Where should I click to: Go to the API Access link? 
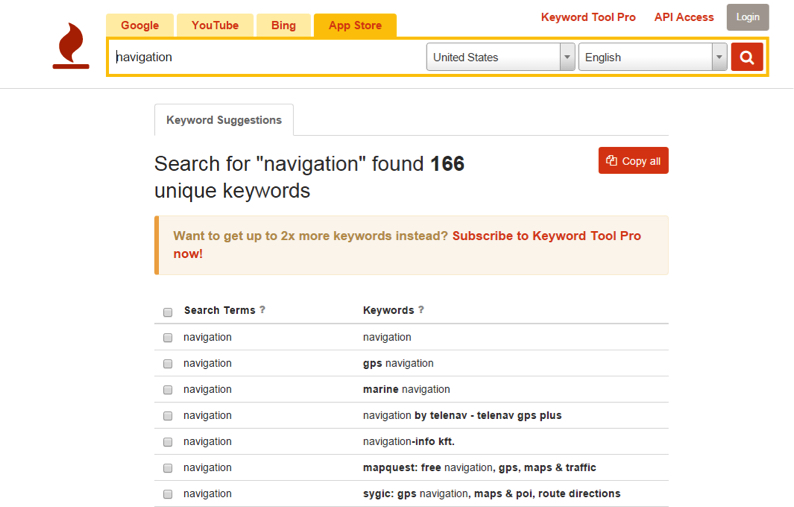684,17
